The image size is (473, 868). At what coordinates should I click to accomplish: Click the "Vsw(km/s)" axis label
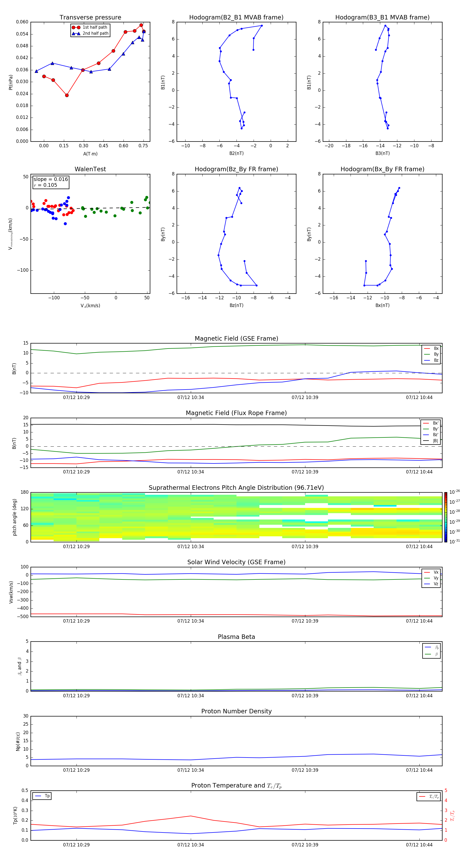tap(11, 592)
